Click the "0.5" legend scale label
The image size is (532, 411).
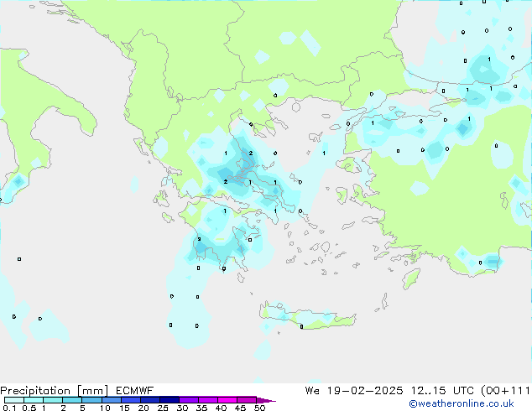coord(29,408)
